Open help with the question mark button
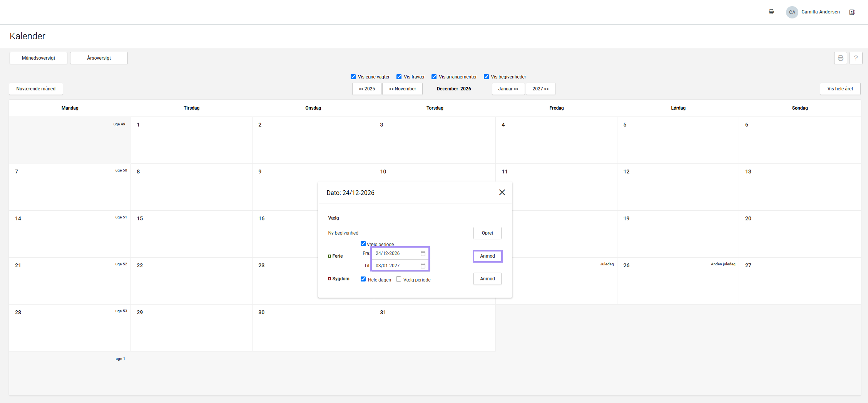868x403 pixels. (x=856, y=58)
